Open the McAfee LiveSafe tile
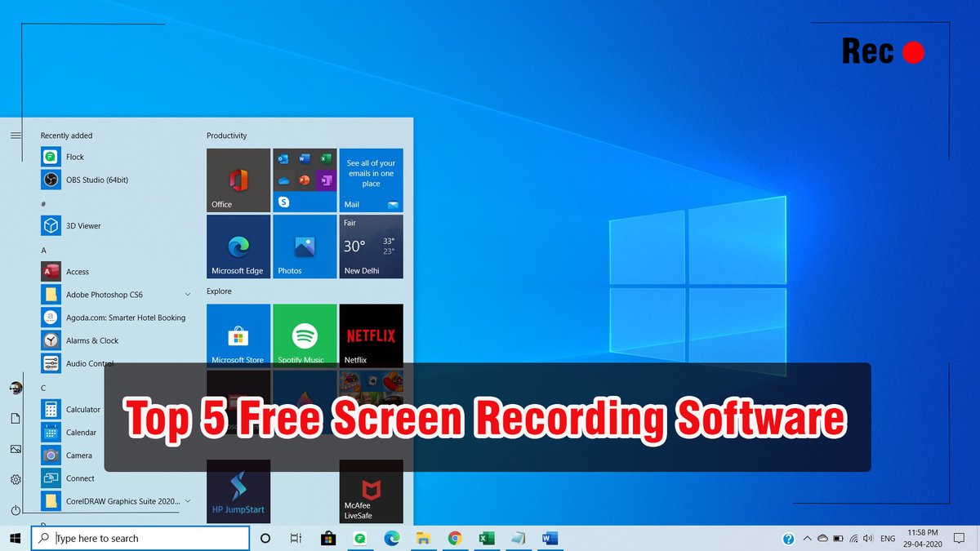This screenshot has height=551, width=980. (x=371, y=491)
